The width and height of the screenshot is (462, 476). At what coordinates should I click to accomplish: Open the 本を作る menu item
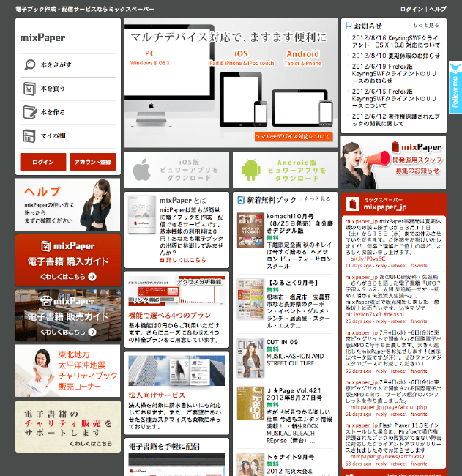[x=68, y=112]
